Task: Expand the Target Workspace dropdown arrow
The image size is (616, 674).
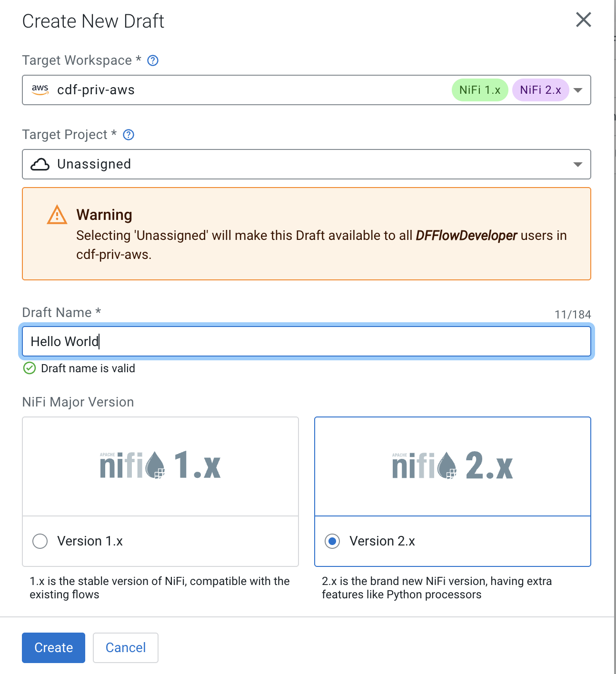Action: click(x=578, y=90)
